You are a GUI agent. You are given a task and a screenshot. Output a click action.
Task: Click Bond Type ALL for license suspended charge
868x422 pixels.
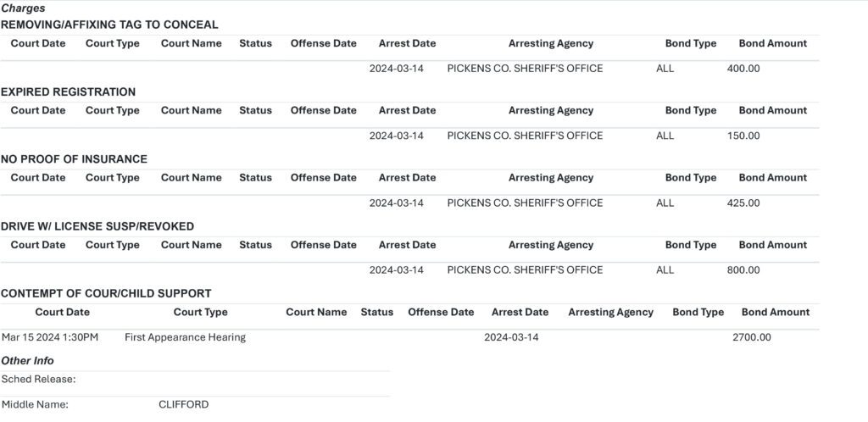pyautogui.click(x=665, y=270)
